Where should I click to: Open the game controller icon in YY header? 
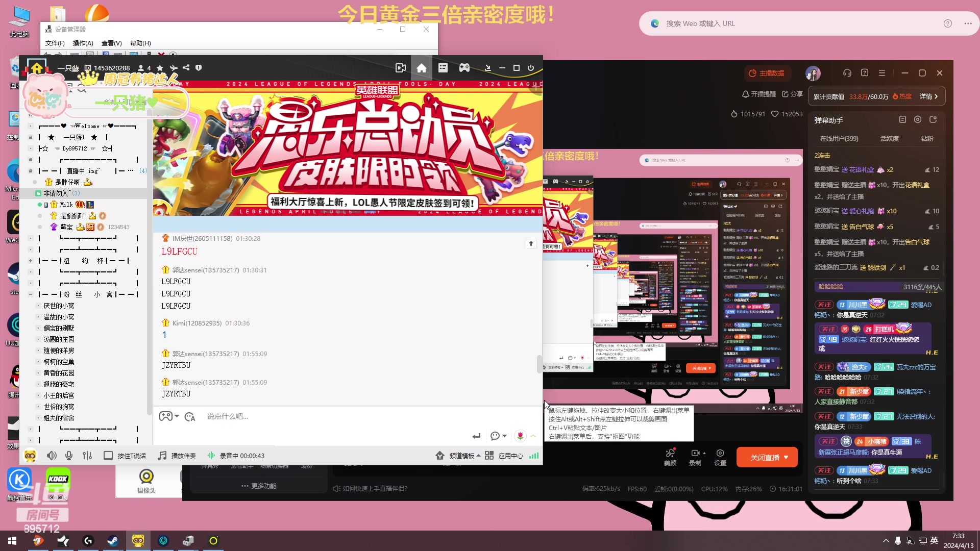click(x=464, y=68)
